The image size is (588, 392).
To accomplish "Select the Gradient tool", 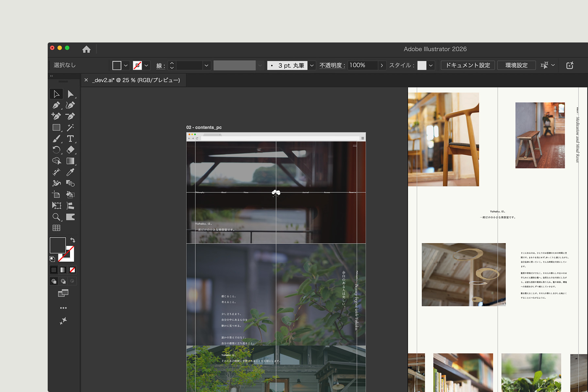I will (x=70, y=161).
